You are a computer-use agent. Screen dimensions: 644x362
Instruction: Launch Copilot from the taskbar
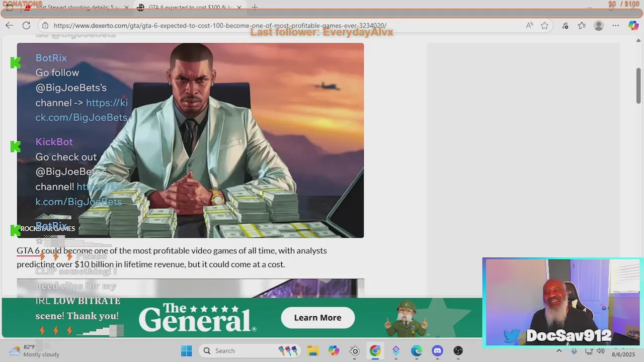[334, 351]
